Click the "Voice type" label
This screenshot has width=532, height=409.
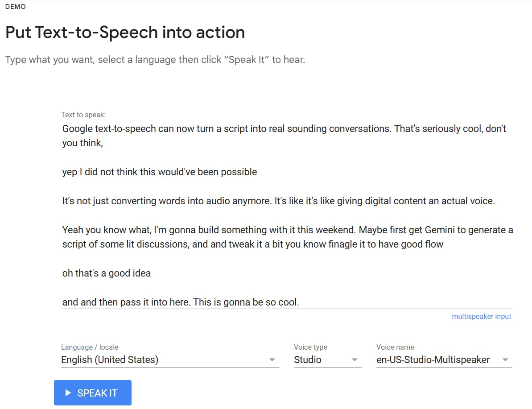pos(310,347)
